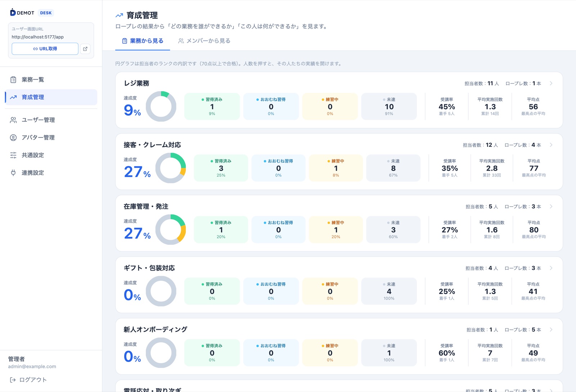This screenshot has height=392, width=576.
Task: Open ユーザー管理 in the sidebar
Action: (51, 120)
